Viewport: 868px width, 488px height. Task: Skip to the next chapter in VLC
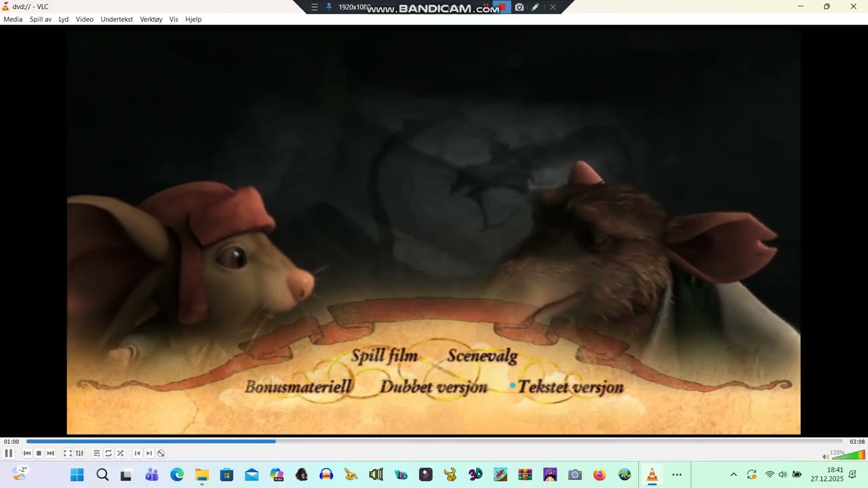coord(50,453)
